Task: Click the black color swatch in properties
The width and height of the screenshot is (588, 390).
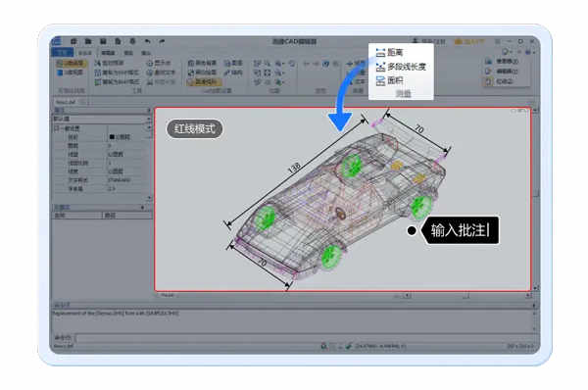Action: [112, 137]
